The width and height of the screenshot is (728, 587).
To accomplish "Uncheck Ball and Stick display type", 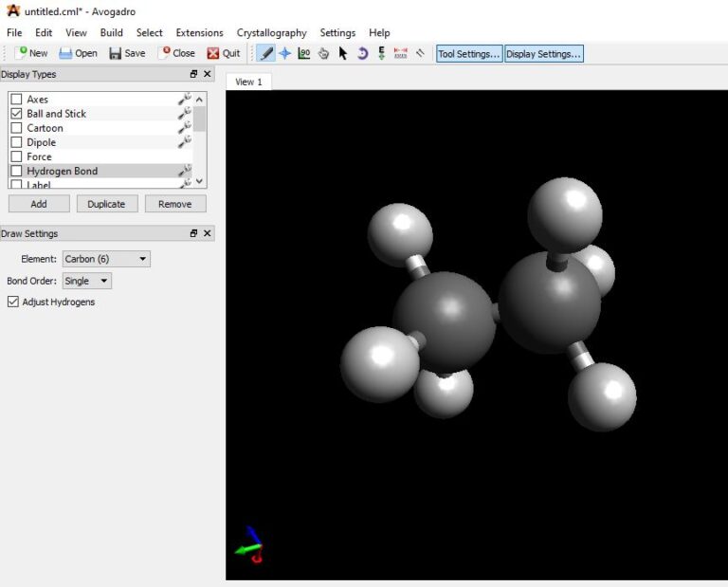I will (x=16, y=114).
